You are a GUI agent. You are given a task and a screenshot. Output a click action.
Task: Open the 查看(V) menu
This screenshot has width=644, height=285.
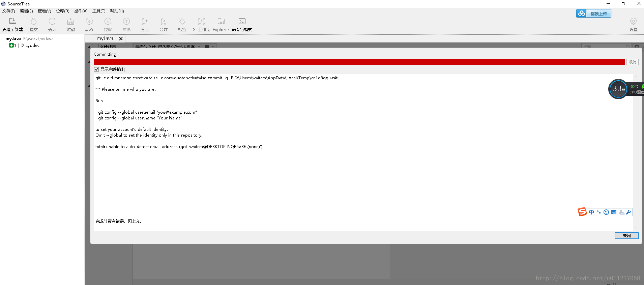click(44, 11)
